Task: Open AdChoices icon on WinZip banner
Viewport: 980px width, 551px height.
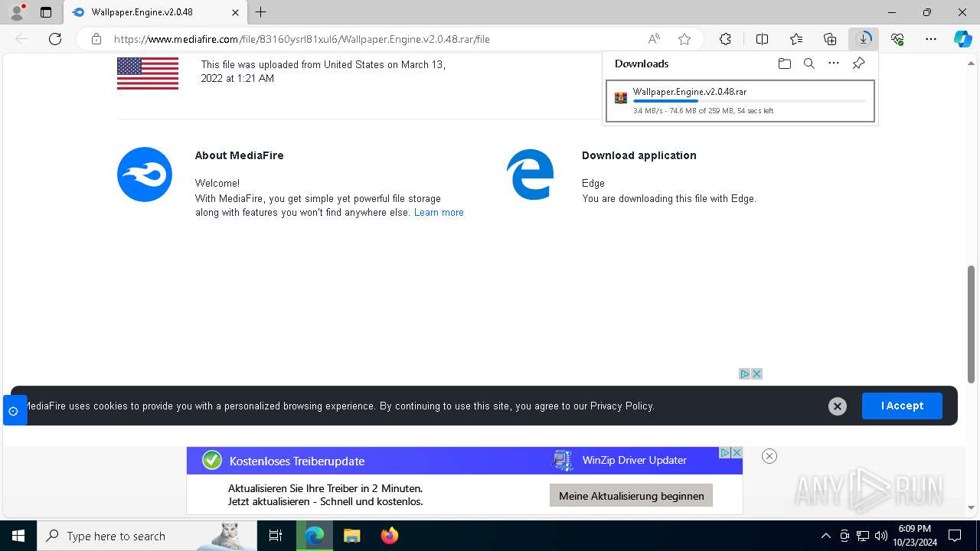Action: (724, 452)
